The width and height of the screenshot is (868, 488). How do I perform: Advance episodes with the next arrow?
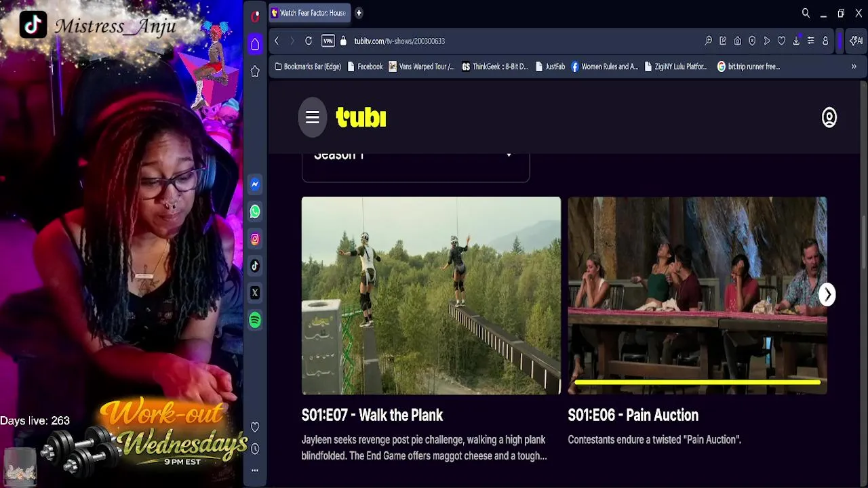(x=827, y=295)
